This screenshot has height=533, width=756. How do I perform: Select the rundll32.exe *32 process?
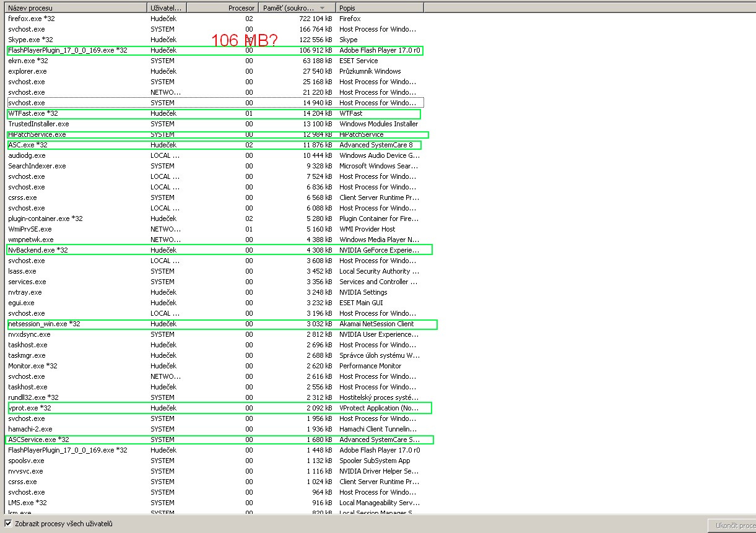pyautogui.click(x=215, y=397)
